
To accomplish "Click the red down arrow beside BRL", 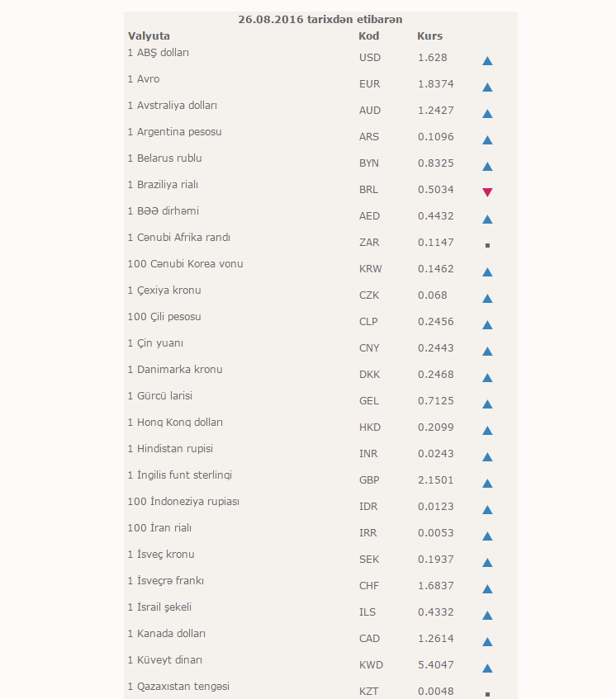I will [487, 192].
